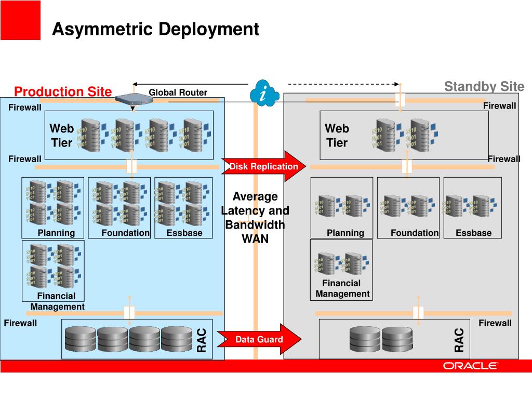Click the Asymmetric Deployment title
This screenshot has width=532, height=399.
coord(155,29)
